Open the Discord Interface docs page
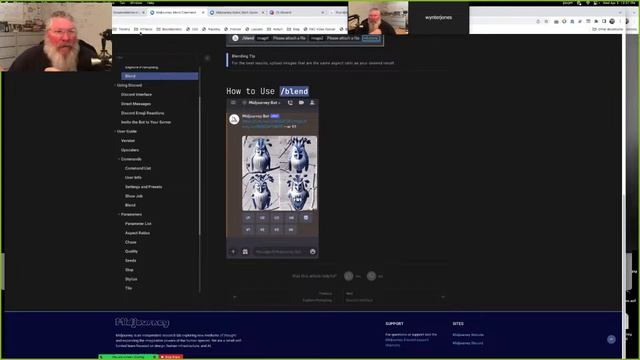The image size is (640, 360). pos(136,94)
